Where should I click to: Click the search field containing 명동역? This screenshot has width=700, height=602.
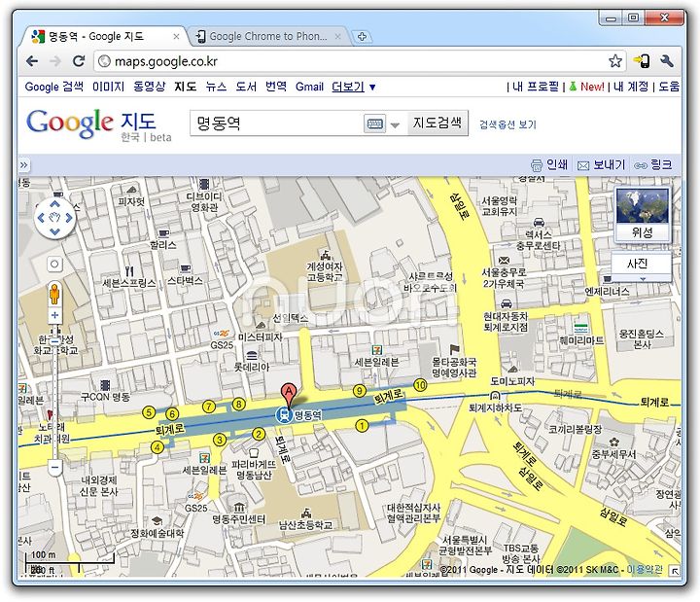pyautogui.click(x=276, y=123)
